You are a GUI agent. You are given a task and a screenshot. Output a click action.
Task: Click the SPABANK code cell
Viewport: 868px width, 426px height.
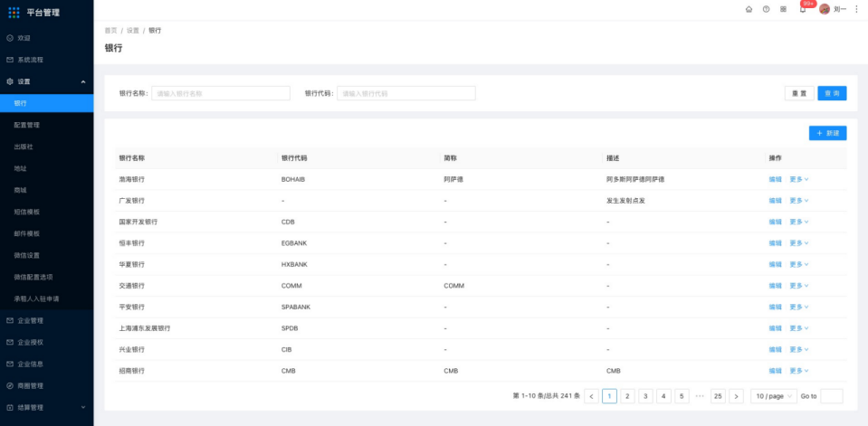[296, 307]
